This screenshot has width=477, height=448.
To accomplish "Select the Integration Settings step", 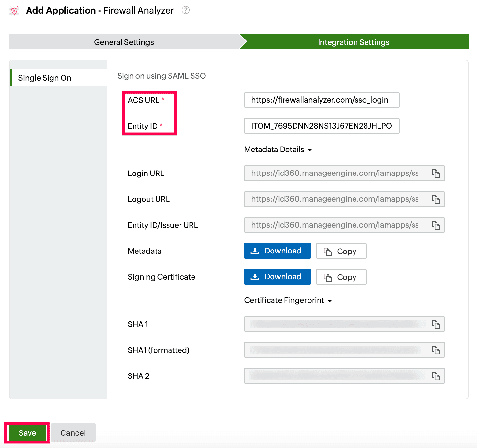I will tap(354, 42).
